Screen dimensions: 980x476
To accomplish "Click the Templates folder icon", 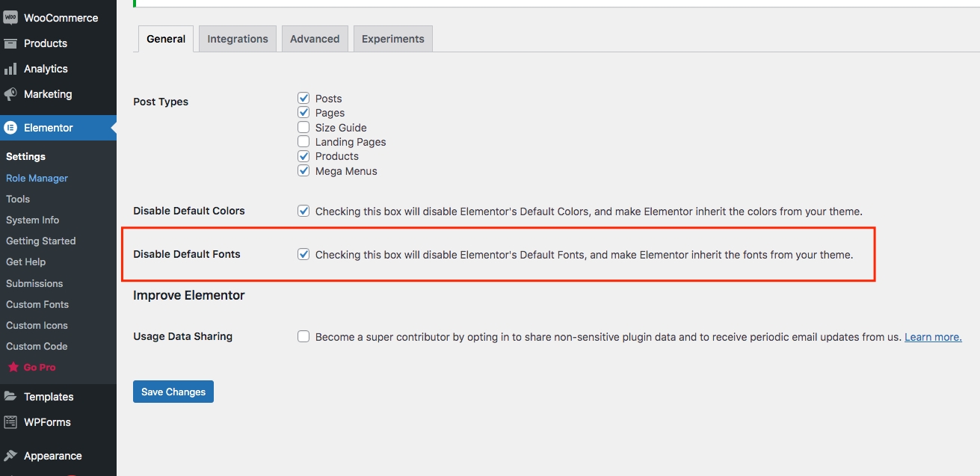I will click(10, 397).
